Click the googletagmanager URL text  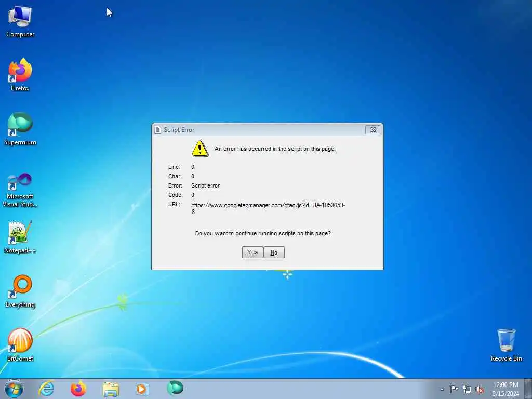tap(268, 208)
